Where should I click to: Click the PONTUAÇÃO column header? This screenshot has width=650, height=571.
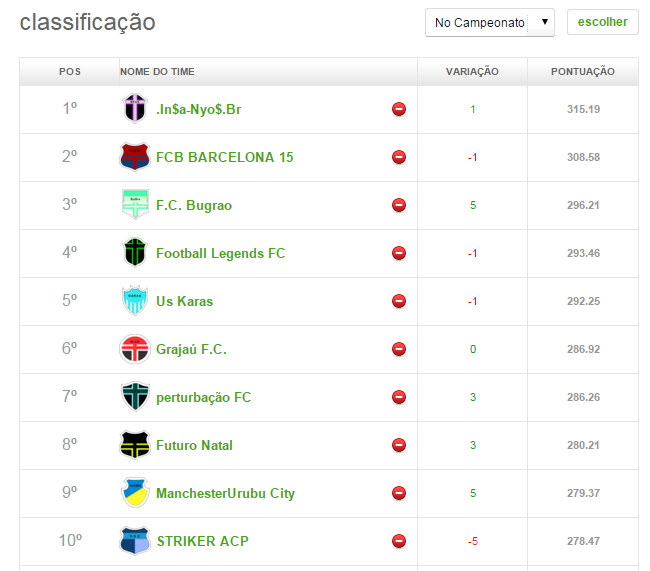[582, 72]
